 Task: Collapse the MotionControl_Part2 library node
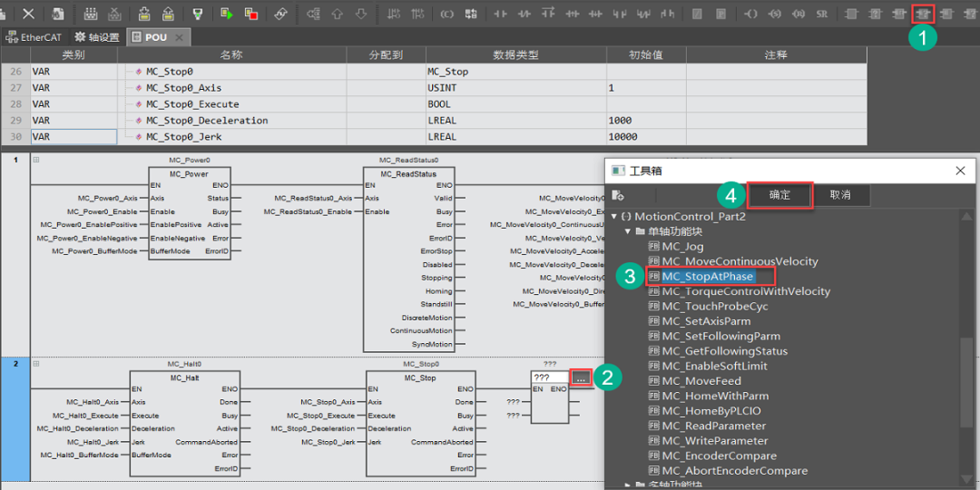click(614, 217)
